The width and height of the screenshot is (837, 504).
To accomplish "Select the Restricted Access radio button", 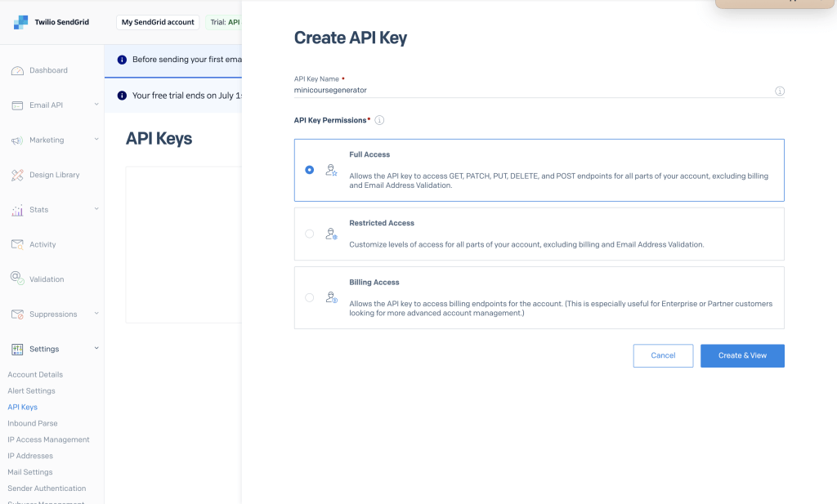I will pos(309,234).
